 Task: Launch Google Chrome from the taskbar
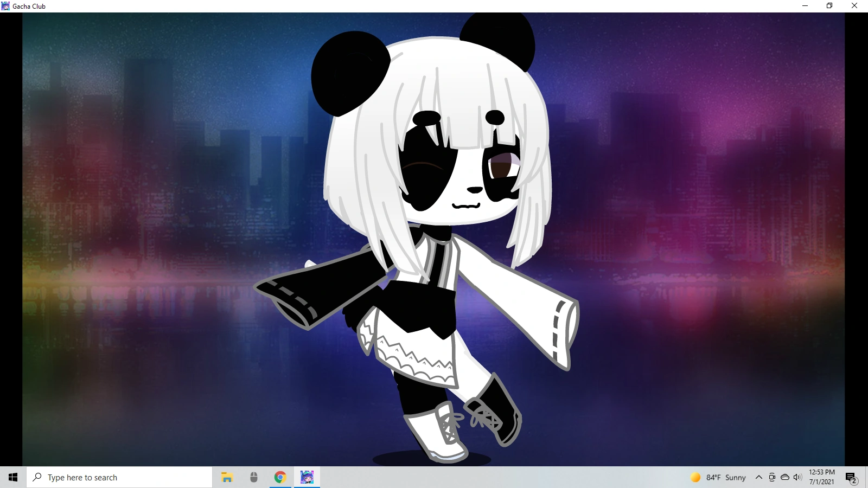(x=280, y=477)
